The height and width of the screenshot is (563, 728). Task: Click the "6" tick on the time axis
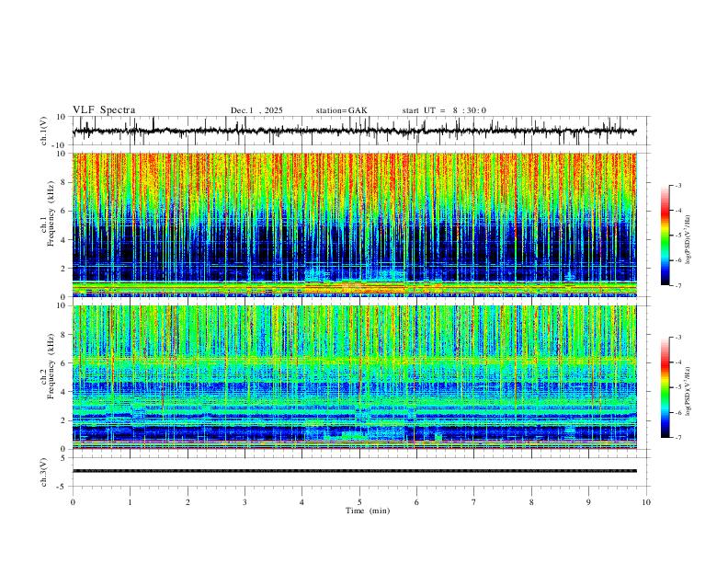coord(416,502)
